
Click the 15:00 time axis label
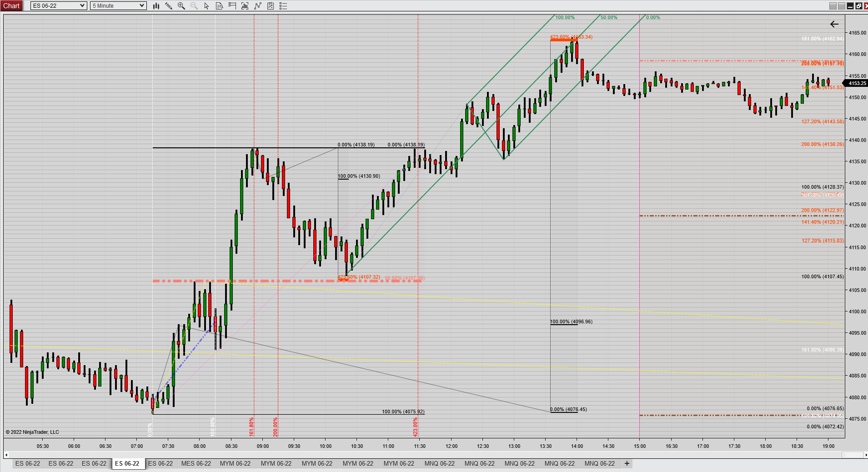tap(640, 446)
